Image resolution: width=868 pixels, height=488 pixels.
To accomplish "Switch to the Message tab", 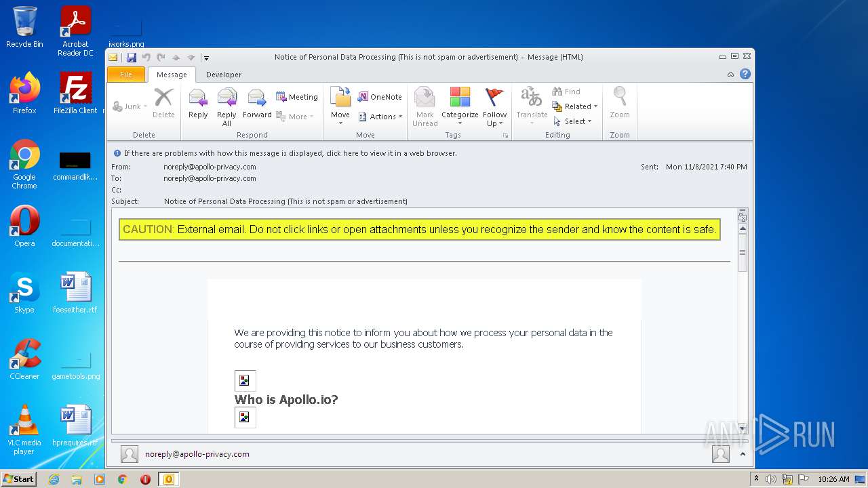I will (172, 75).
